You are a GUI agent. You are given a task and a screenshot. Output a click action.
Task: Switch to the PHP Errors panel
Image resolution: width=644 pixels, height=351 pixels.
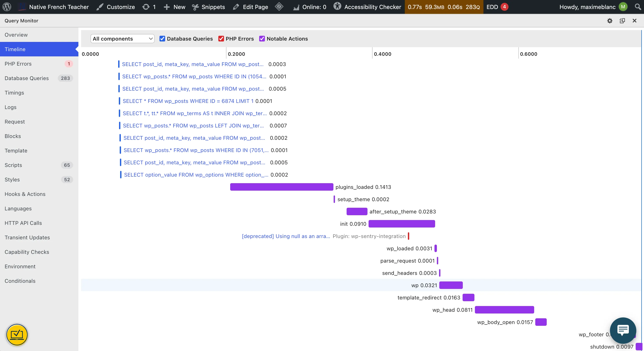tap(39, 64)
